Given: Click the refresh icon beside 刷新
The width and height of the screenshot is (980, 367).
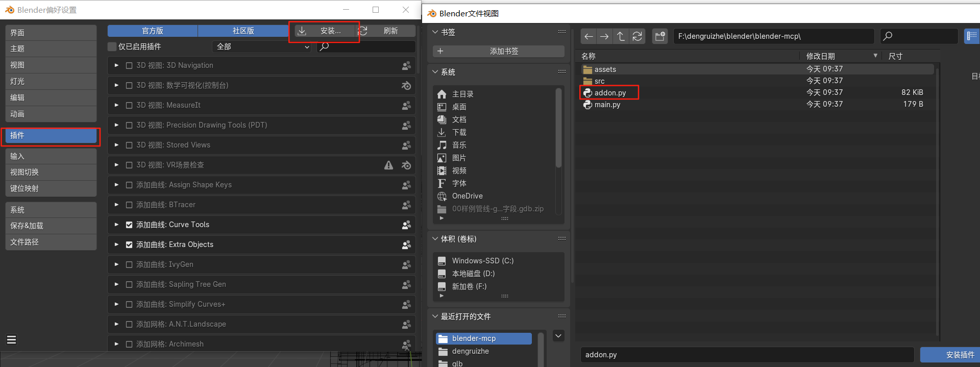Looking at the screenshot, I should tap(363, 31).
